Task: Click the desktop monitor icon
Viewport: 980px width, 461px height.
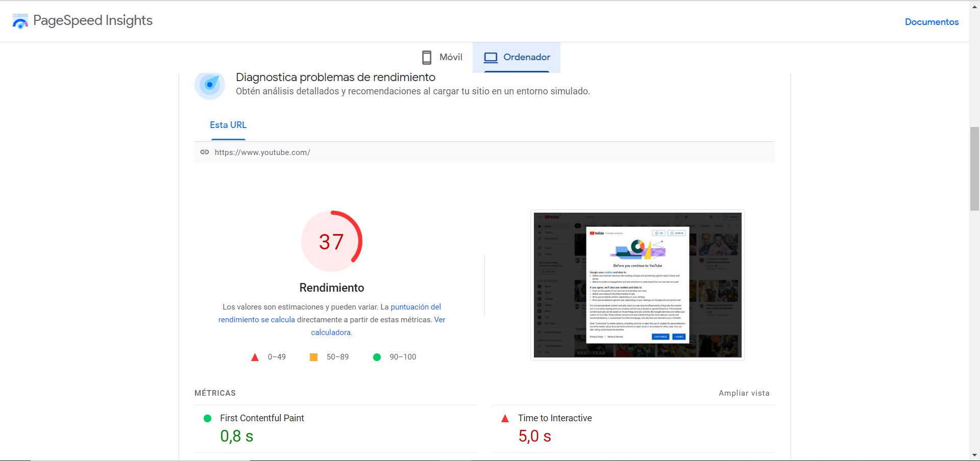Action: (491, 57)
